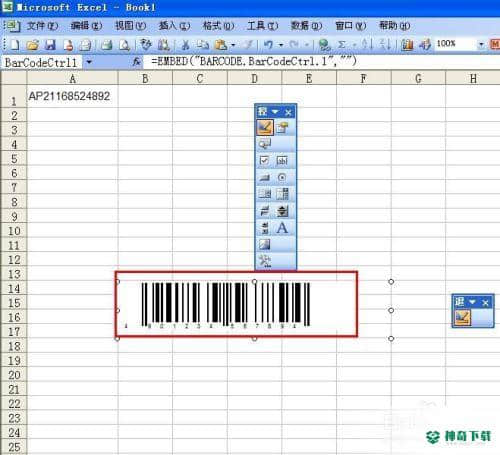Copy using the Copy toolbar icon
Screen dimensions: 500x455
point(202,44)
